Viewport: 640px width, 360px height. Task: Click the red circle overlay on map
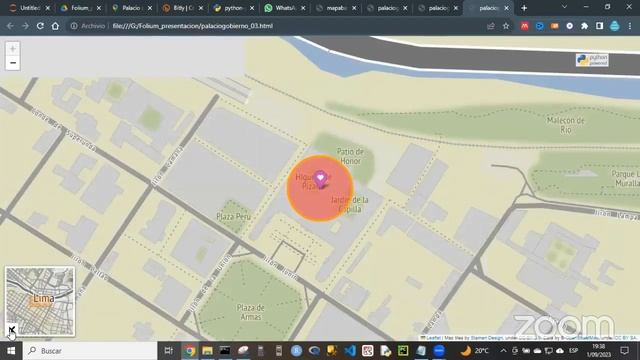click(320, 189)
